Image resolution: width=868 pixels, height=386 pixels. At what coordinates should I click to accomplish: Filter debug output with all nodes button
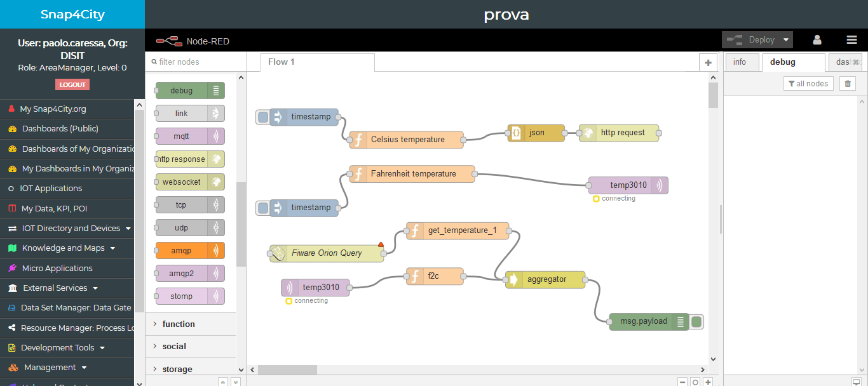(808, 84)
